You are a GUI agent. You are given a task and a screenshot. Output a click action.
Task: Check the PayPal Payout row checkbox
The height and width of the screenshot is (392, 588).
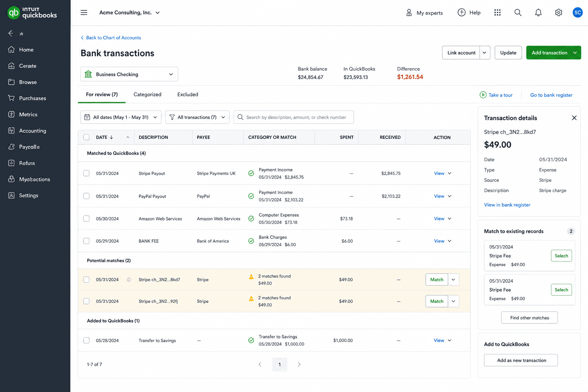click(x=87, y=196)
